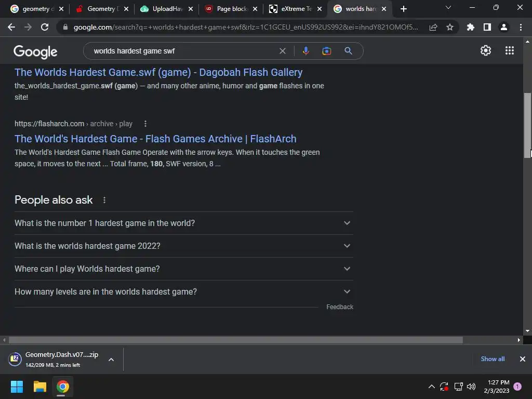Click the sync status tray icon
The image size is (532, 399).
tap(444, 387)
